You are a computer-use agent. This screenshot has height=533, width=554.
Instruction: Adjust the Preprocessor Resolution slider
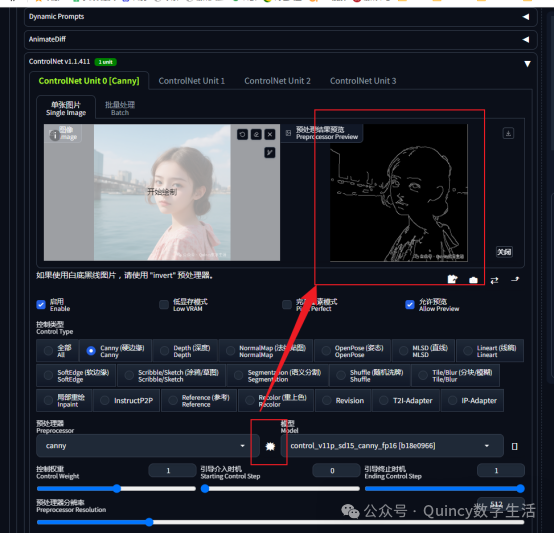pyautogui.click(x=281, y=522)
